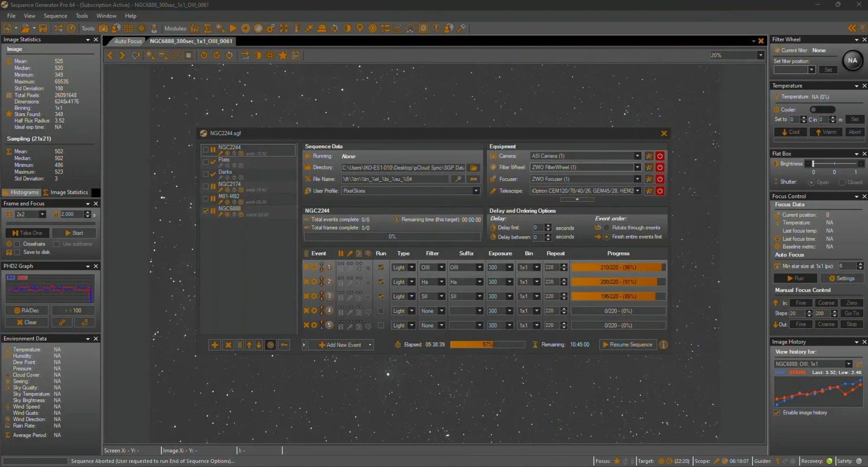Screen dimensions: 868x467
Task: Click the camera Tools icon in the toolbar
Action: click(x=104, y=28)
